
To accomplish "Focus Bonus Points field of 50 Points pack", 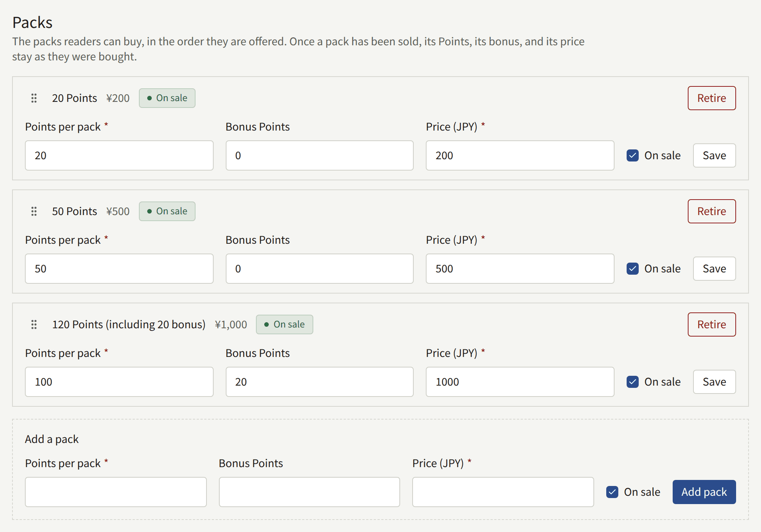I will pos(319,269).
